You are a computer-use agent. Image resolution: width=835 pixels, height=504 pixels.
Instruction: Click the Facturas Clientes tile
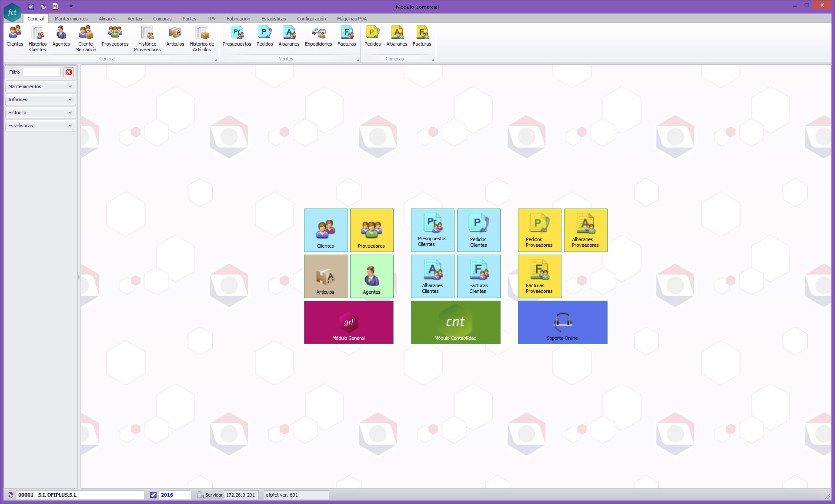(478, 276)
